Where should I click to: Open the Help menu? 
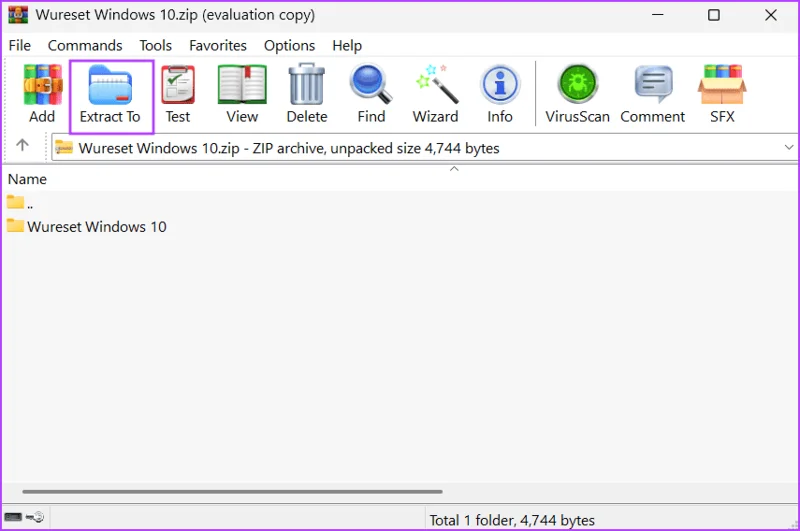coord(347,46)
